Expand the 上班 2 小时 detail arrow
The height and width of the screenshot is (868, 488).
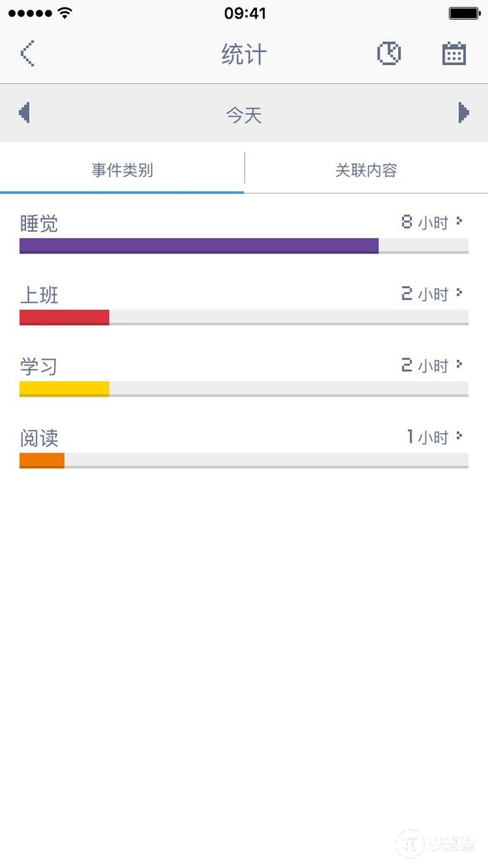tap(459, 293)
